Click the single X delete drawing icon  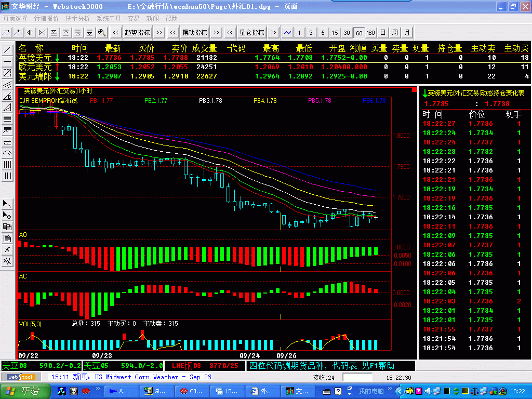(x=7, y=250)
